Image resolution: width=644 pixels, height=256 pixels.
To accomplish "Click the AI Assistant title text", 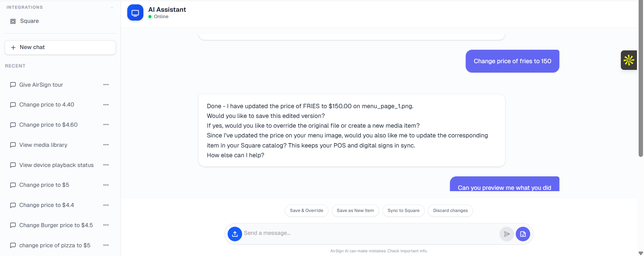I will (167, 10).
